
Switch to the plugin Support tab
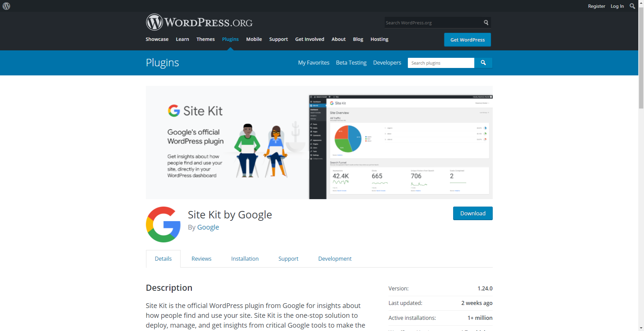(288, 259)
